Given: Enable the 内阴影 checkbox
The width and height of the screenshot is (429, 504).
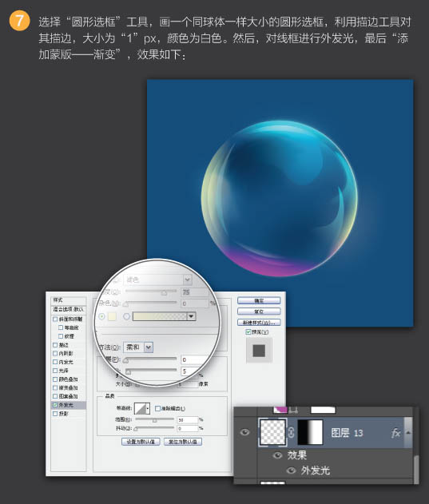Looking at the screenshot, I should point(55,353).
